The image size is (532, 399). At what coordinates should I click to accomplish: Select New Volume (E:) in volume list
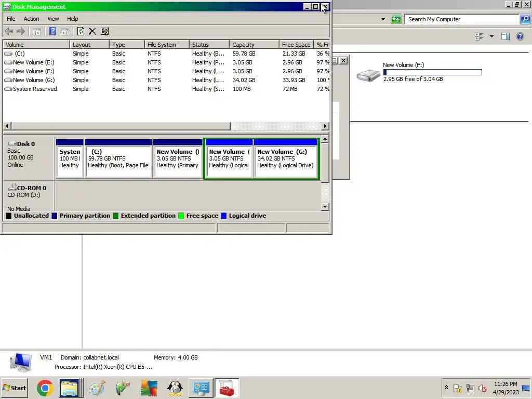click(166, 62)
